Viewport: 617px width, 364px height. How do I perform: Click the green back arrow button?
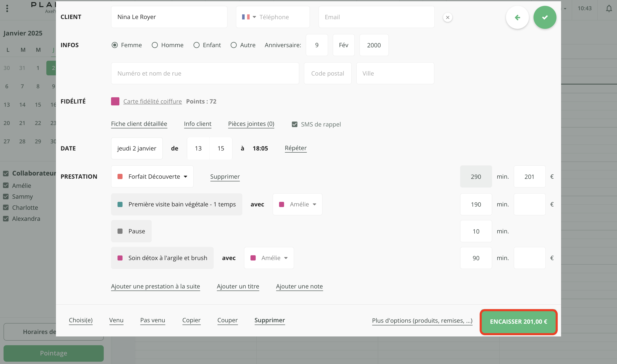click(x=517, y=17)
